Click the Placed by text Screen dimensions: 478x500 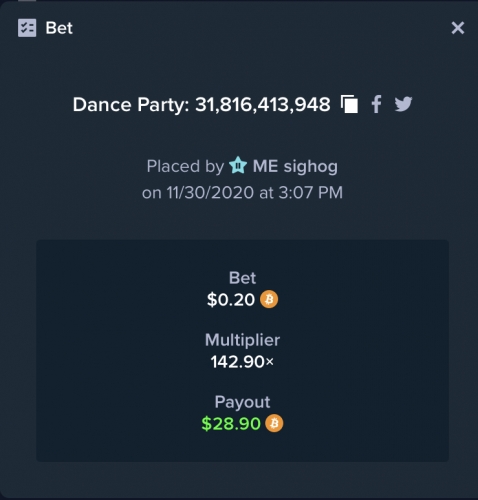tap(185, 166)
